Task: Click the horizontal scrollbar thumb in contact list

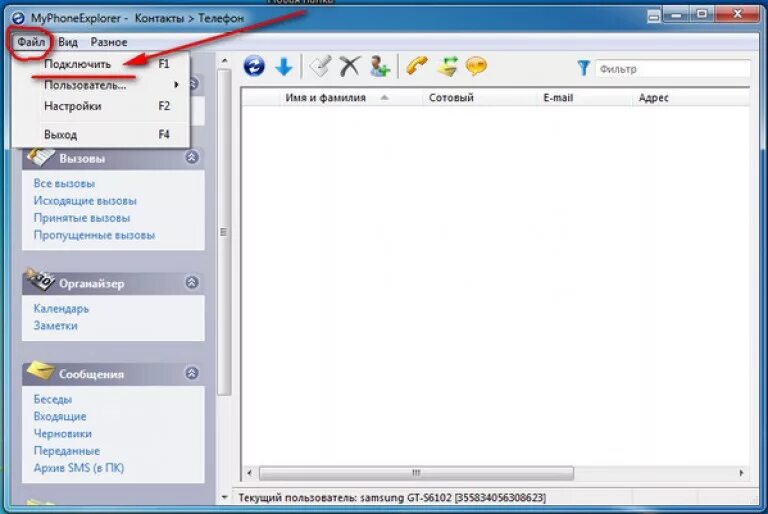Action: pyautogui.click(x=416, y=473)
